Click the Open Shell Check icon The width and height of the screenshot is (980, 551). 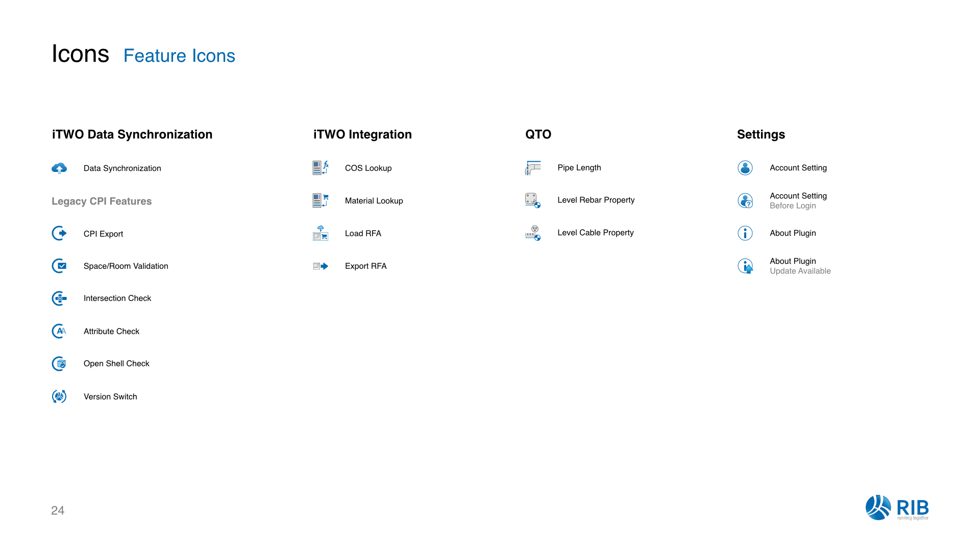click(x=59, y=364)
